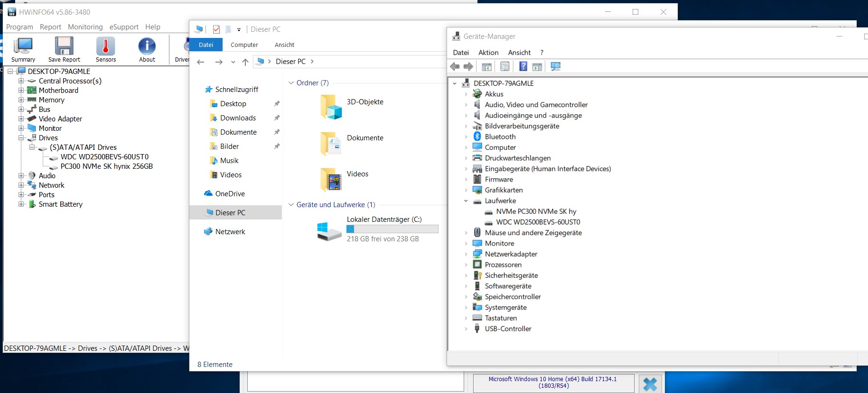This screenshot has width=868, height=393.
Task: Collapse the Laufwerke node in Geräte-Manager
Action: pyautogui.click(x=466, y=201)
